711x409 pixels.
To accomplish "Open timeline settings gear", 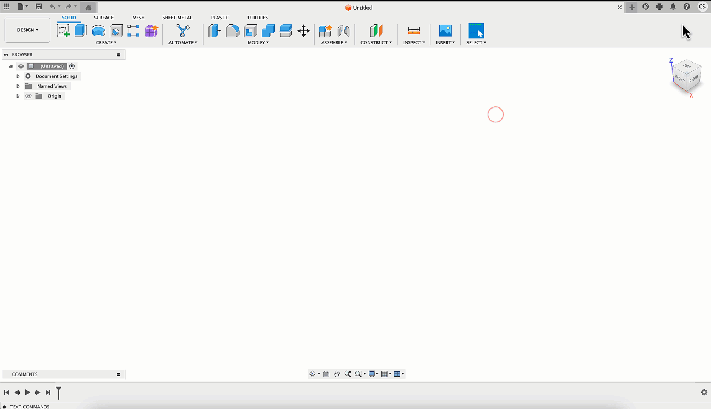I will coord(704,392).
